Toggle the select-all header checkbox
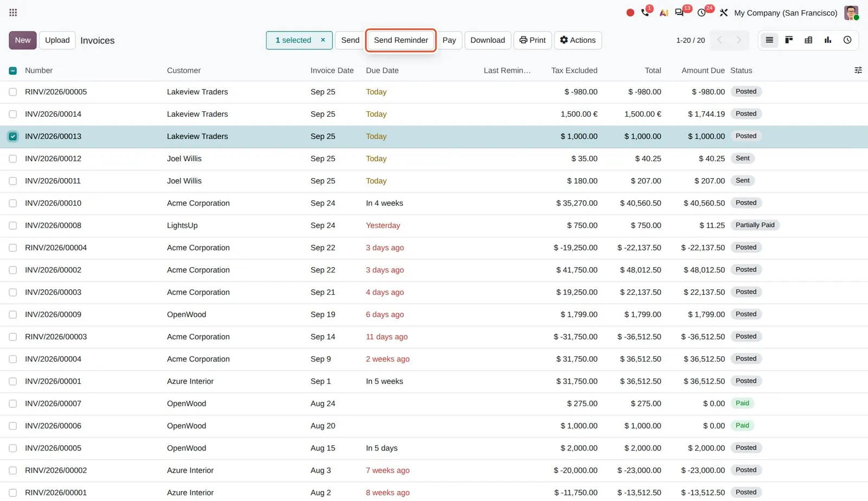 [x=13, y=71]
